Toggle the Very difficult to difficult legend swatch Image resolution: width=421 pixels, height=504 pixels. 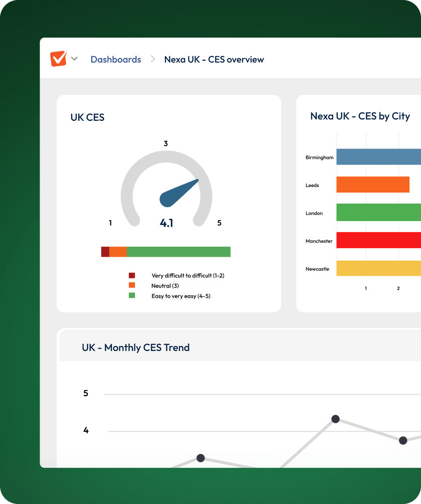132,275
